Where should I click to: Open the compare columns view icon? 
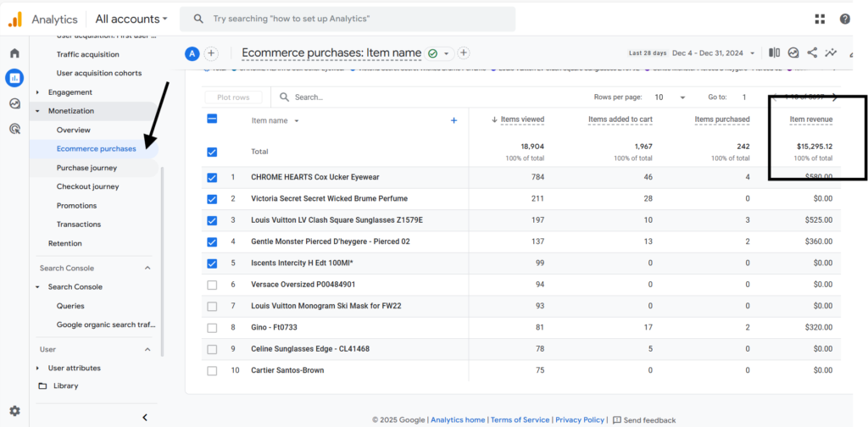[775, 53]
